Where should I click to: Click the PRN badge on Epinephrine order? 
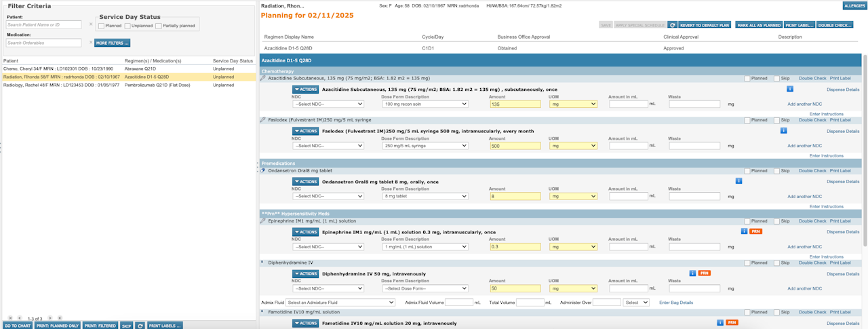(x=755, y=231)
